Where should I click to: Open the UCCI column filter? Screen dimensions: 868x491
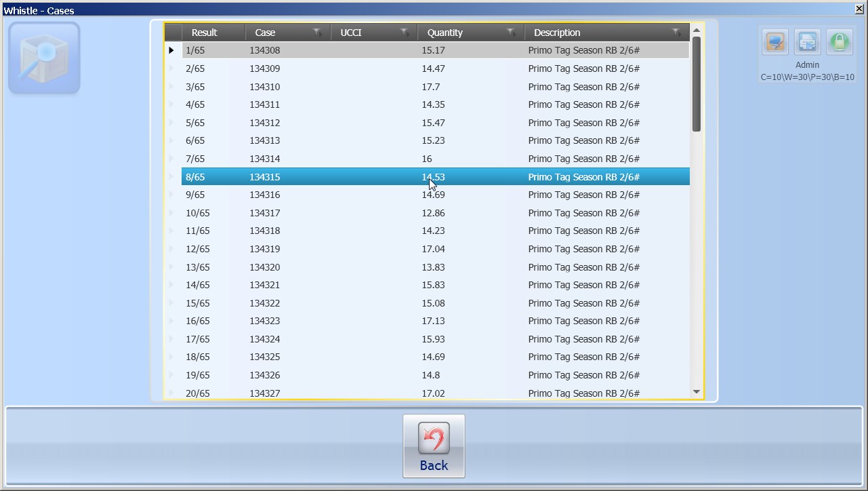[x=404, y=33]
